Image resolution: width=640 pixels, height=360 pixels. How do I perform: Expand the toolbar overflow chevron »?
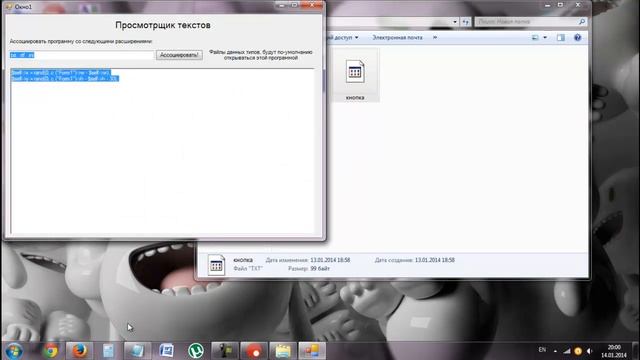435,38
